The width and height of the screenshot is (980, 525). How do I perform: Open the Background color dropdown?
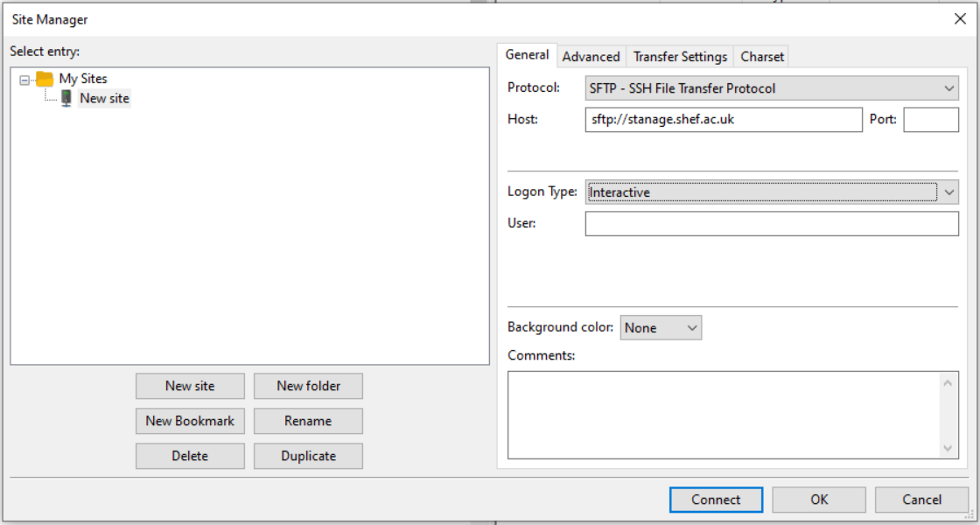[x=661, y=327]
